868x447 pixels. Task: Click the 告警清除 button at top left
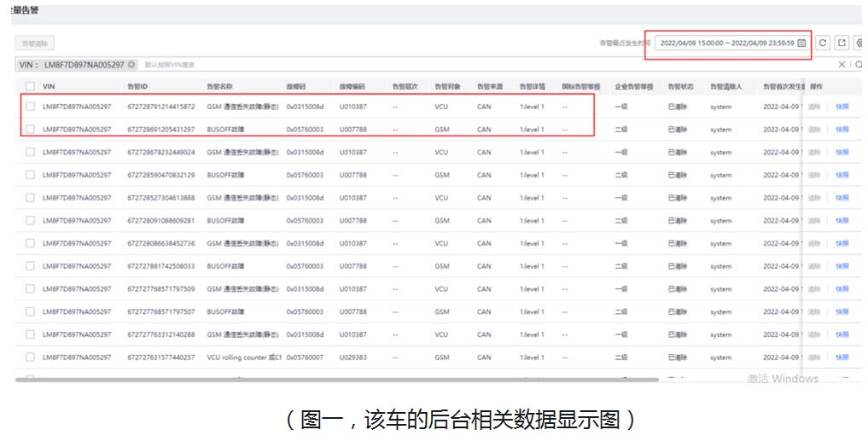[x=35, y=43]
